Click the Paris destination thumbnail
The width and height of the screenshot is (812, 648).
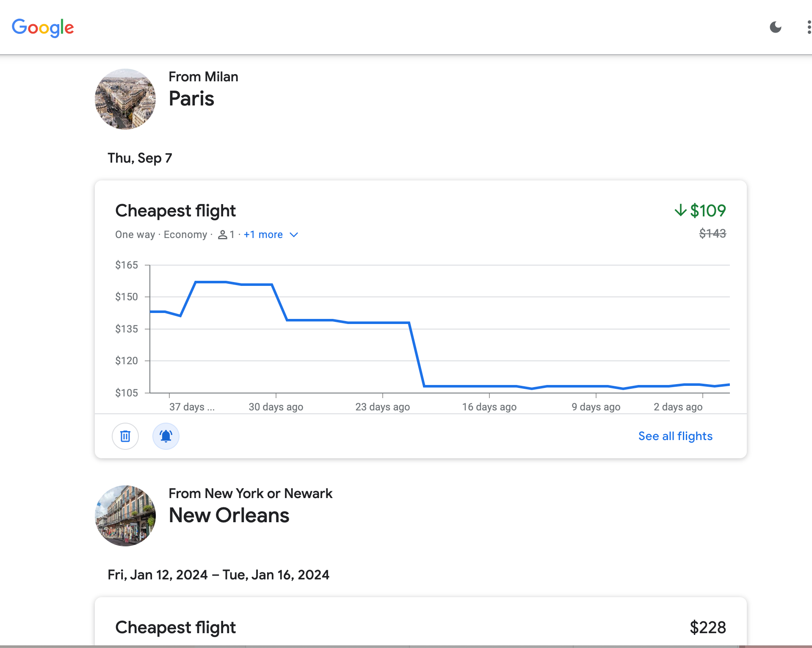point(125,99)
